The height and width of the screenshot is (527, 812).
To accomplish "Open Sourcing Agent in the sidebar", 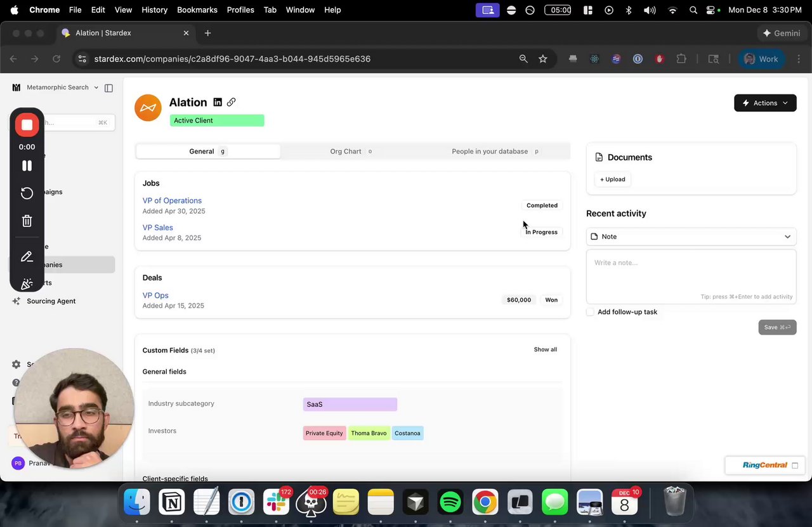I will pyautogui.click(x=51, y=301).
